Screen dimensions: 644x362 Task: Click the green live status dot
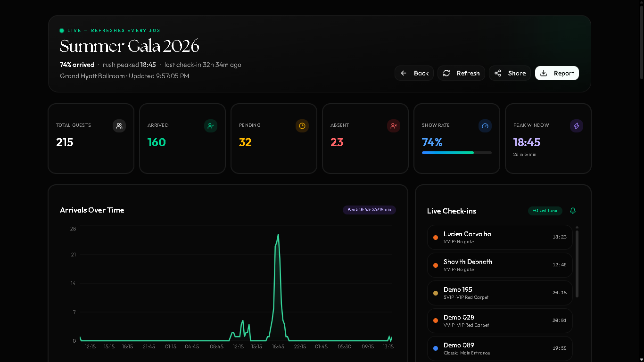click(x=62, y=31)
